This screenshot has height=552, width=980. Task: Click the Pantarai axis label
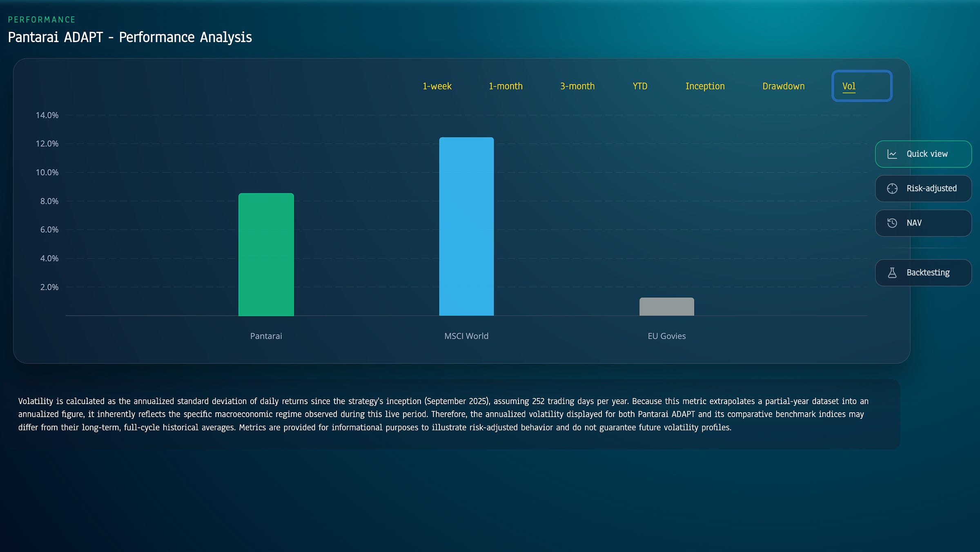266,336
